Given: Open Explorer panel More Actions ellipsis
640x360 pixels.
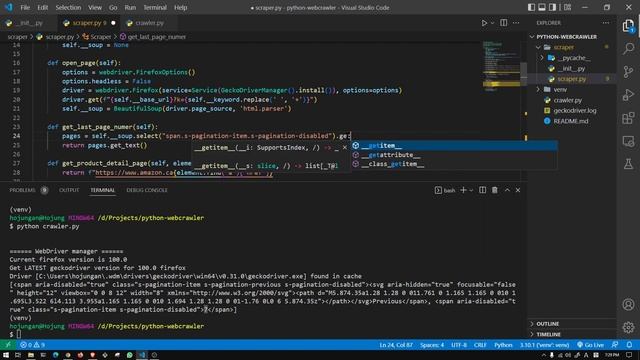Looking at the screenshot, I should click(x=606, y=23).
